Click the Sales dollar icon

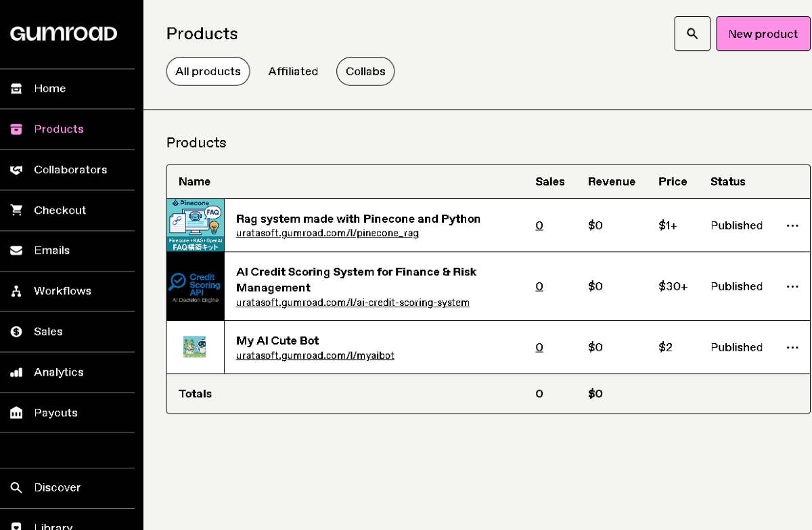pos(17,332)
